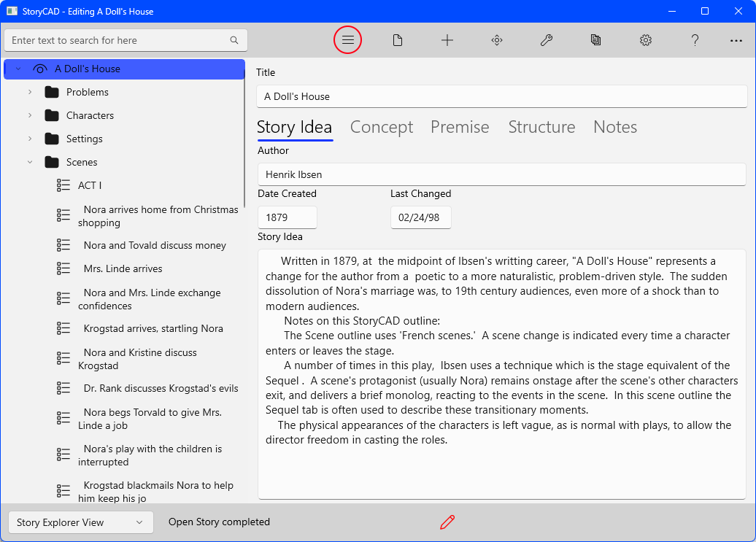Switch to the Structure tab

coord(541,127)
